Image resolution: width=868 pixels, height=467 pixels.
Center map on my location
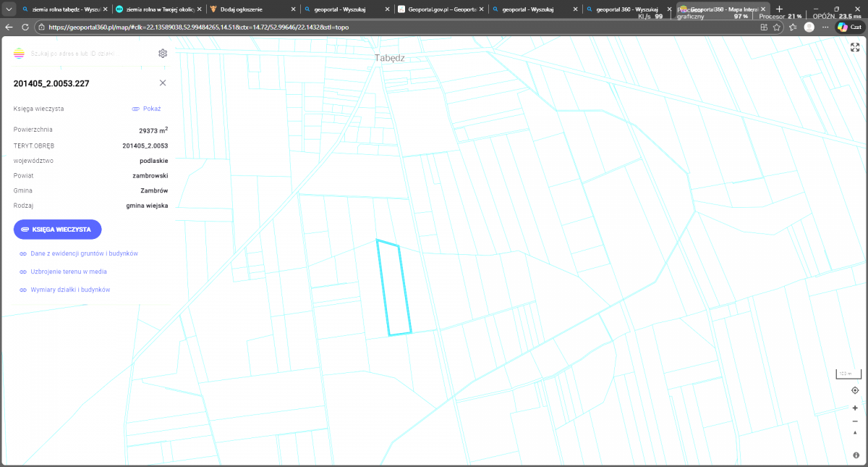855,390
